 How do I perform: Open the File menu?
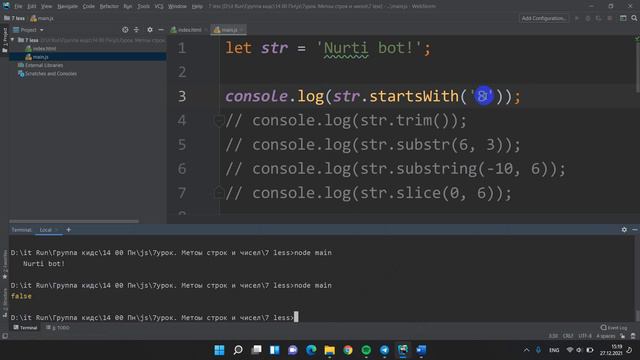[x=18, y=6]
